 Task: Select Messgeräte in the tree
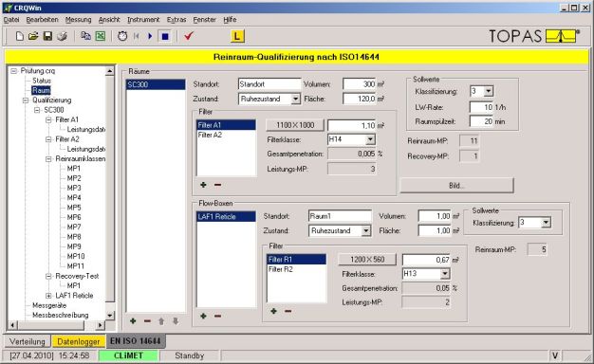tap(49, 305)
